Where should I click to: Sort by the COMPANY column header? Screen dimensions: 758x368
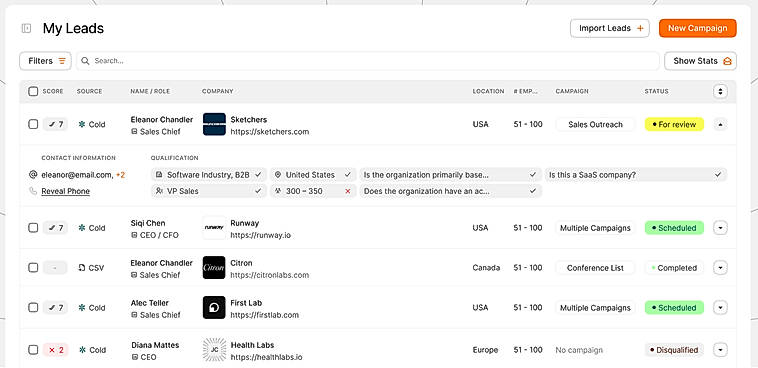pos(218,91)
